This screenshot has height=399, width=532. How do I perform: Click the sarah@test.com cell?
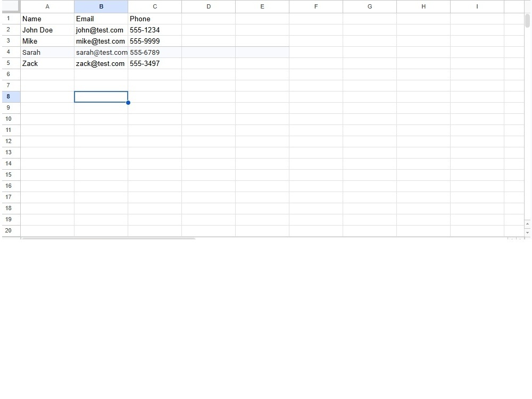click(101, 52)
